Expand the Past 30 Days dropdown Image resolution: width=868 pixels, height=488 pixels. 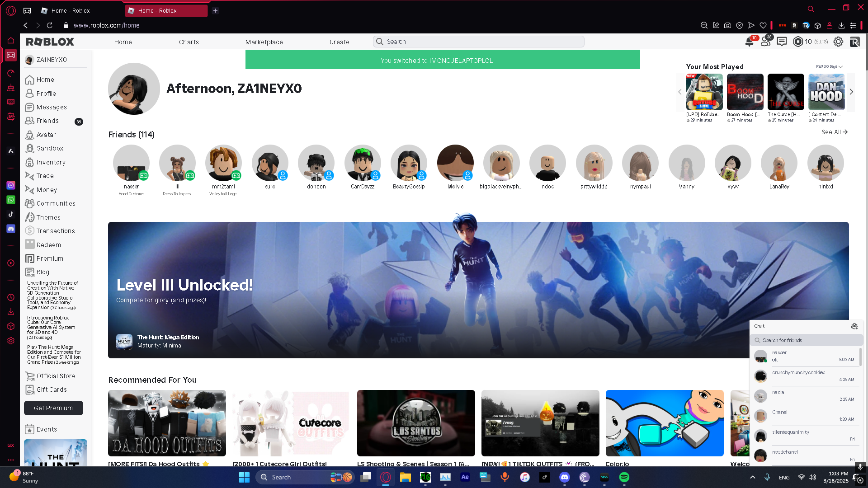pos(829,66)
